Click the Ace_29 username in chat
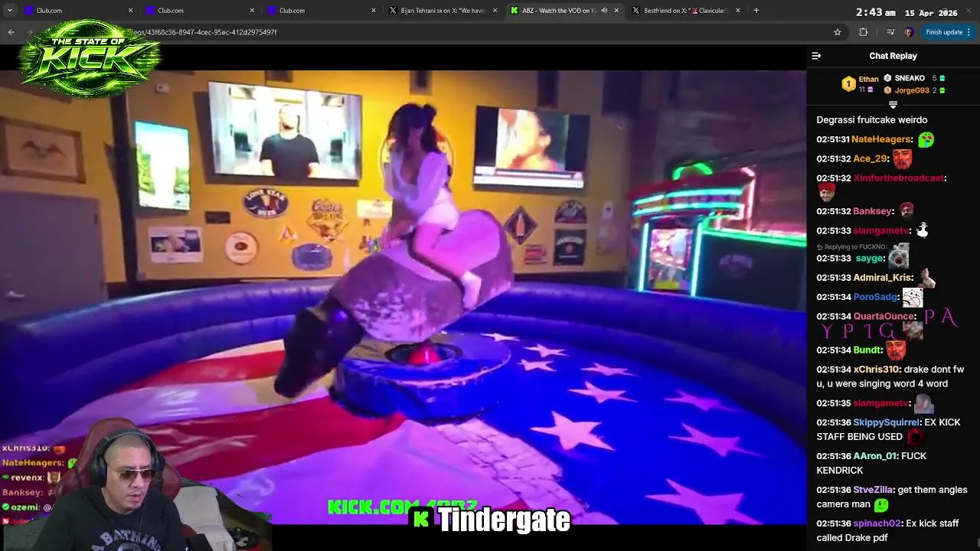 click(869, 158)
